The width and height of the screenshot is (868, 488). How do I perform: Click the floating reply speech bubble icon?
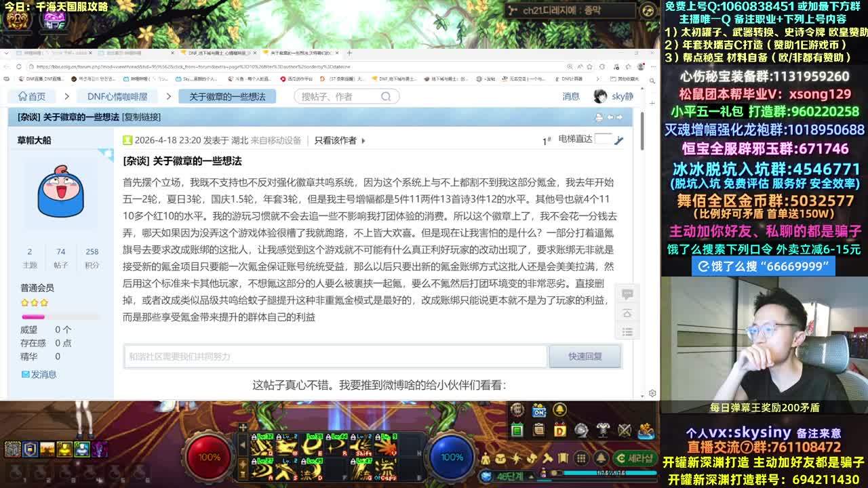627,294
